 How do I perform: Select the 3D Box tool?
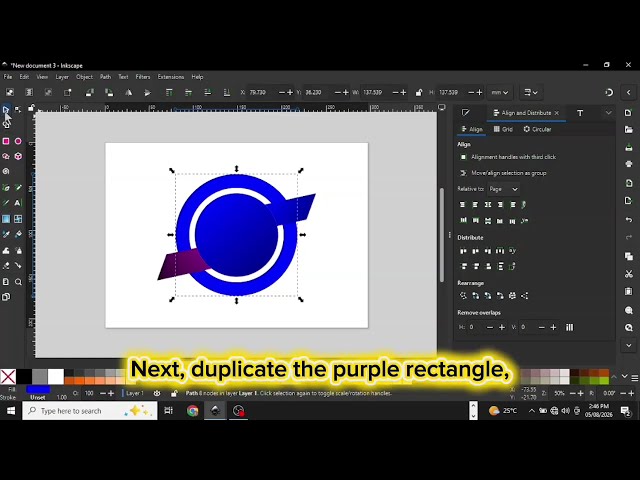(x=18, y=156)
